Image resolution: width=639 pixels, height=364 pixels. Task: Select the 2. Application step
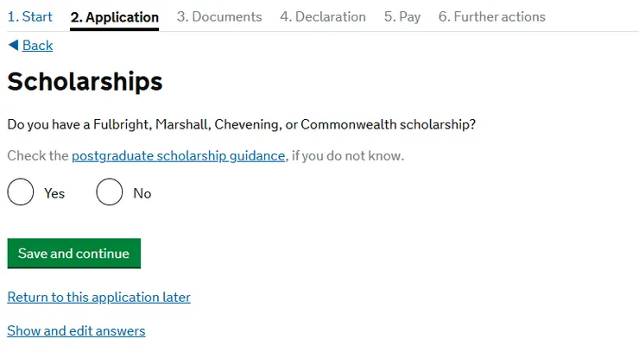coord(114,17)
